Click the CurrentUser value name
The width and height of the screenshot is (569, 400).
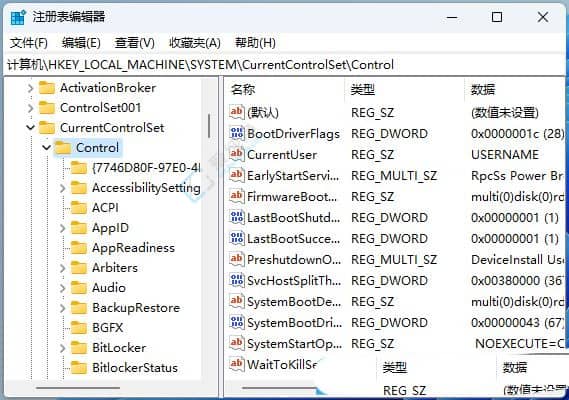282,155
